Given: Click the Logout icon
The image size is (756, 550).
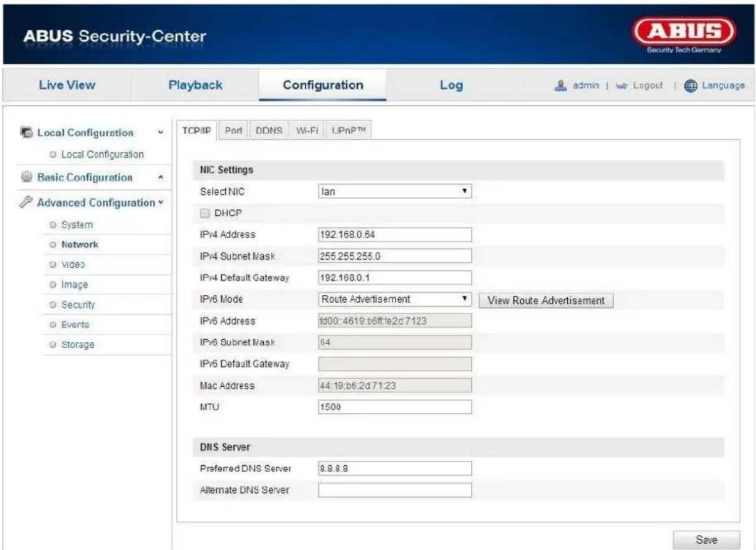Looking at the screenshot, I should (622, 85).
